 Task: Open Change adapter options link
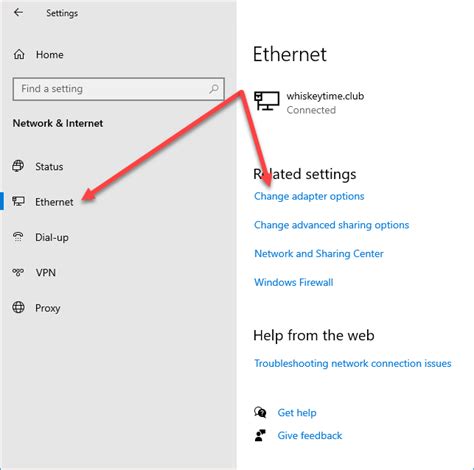pyautogui.click(x=309, y=196)
